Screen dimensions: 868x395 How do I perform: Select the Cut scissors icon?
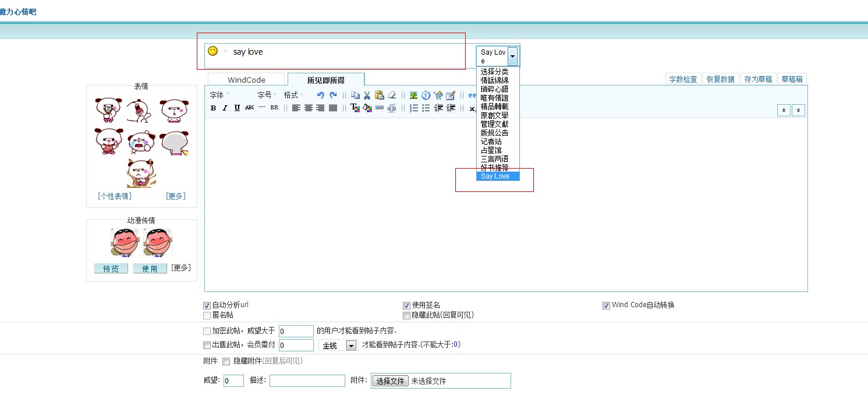pos(367,95)
